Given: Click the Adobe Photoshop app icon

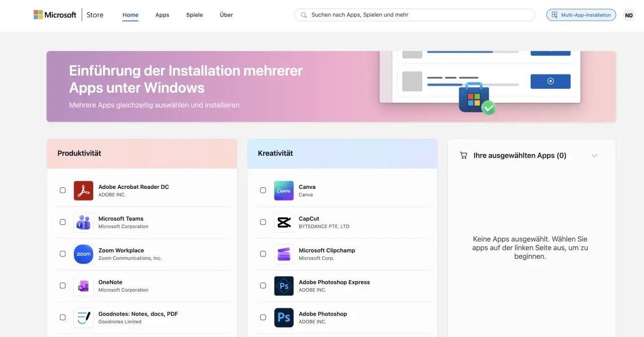Looking at the screenshot, I should click(284, 317).
